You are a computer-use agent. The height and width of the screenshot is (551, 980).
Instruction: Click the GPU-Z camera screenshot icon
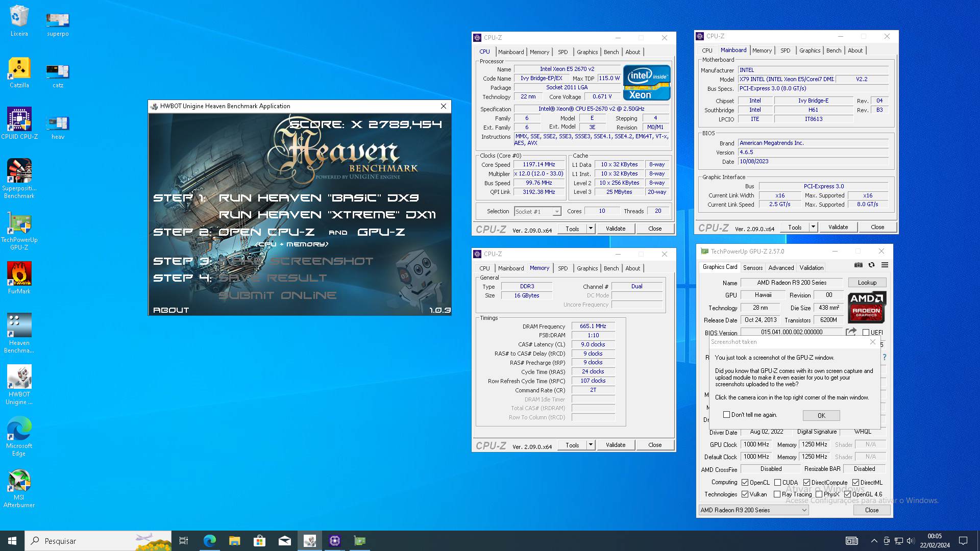pos(859,265)
